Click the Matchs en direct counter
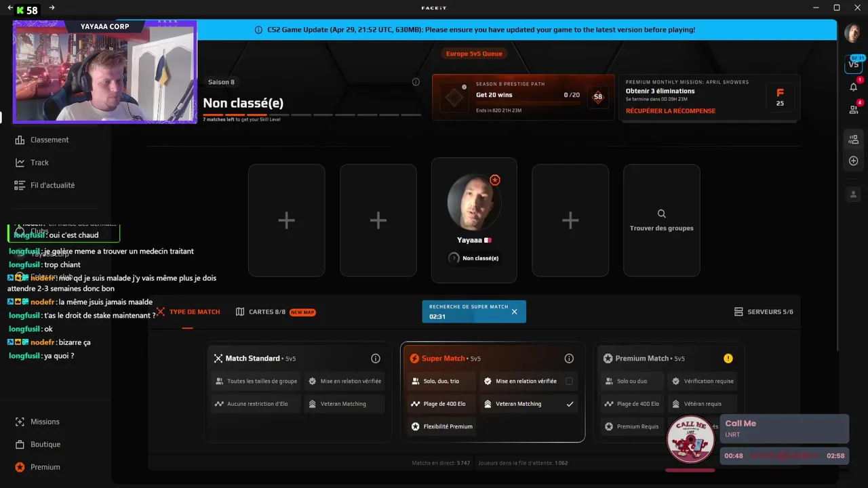Viewport: 868px width, 488px height. 441,463
